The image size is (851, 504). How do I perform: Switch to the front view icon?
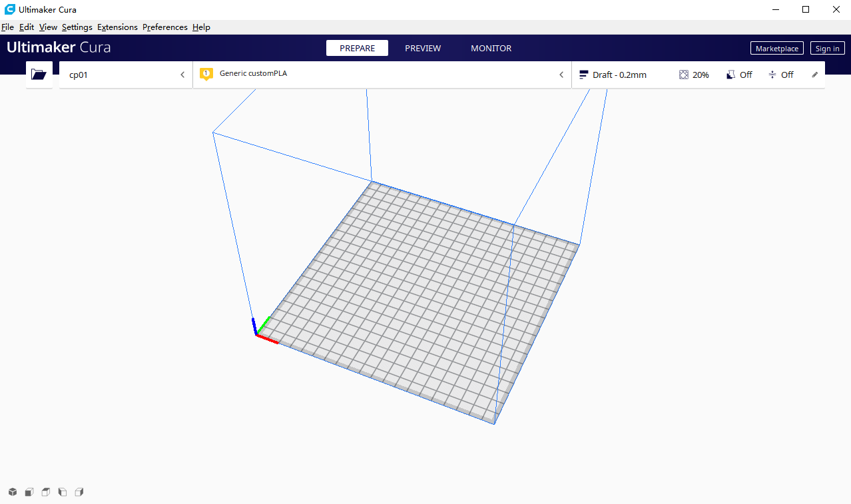pos(29,492)
